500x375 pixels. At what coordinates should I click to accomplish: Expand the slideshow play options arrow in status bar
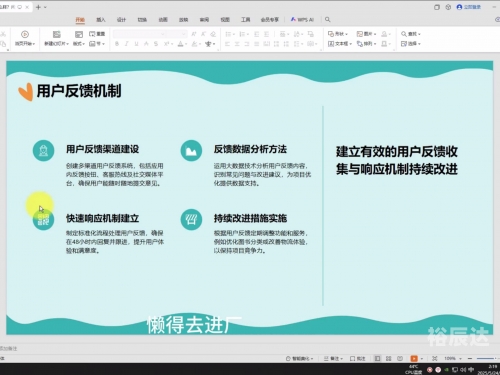pos(422,359)
